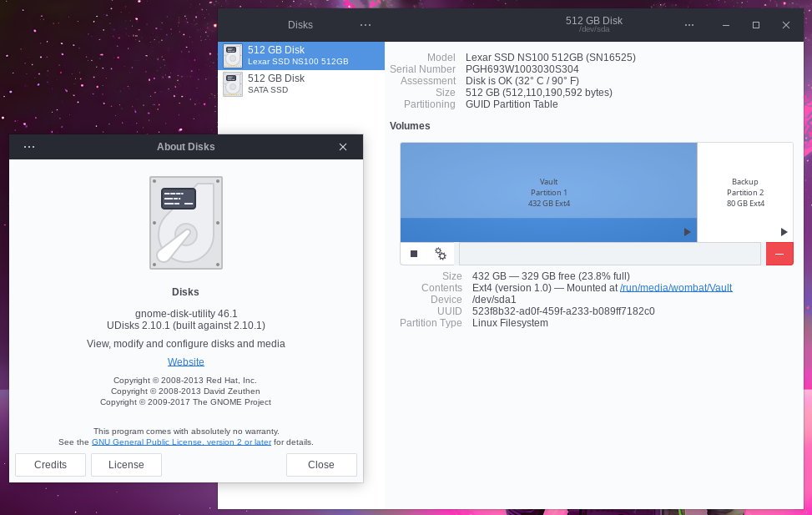The image size is (812, 515).
Task: Open additional partition options gears
Action: click(441, 254)
